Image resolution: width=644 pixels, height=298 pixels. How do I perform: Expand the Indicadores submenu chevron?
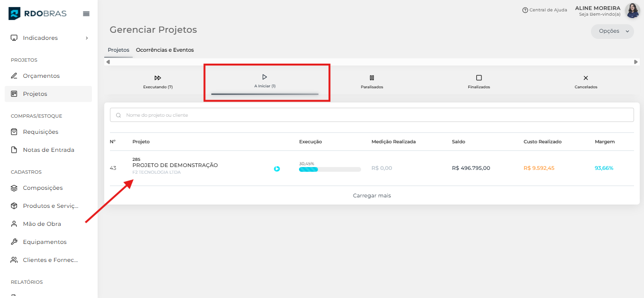(87, 38)
